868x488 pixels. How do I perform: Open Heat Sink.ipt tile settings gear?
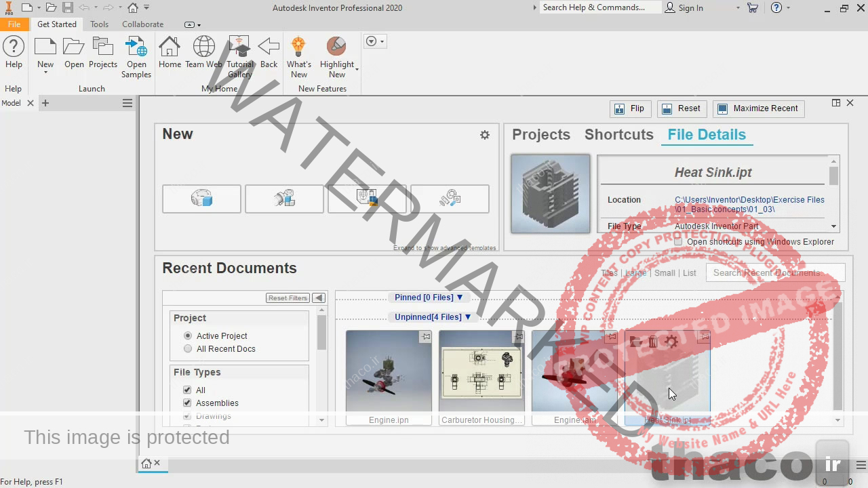[x=671, y=342]
